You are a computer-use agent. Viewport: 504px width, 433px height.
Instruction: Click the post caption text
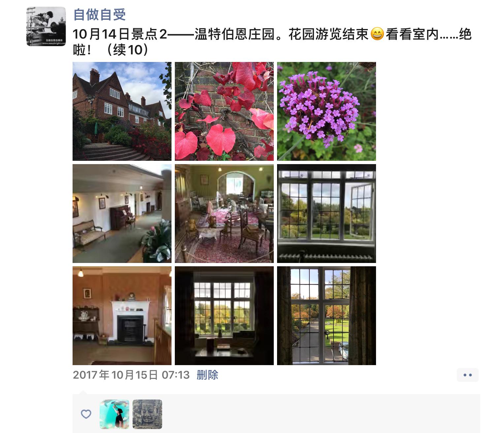tap(272, 42)
